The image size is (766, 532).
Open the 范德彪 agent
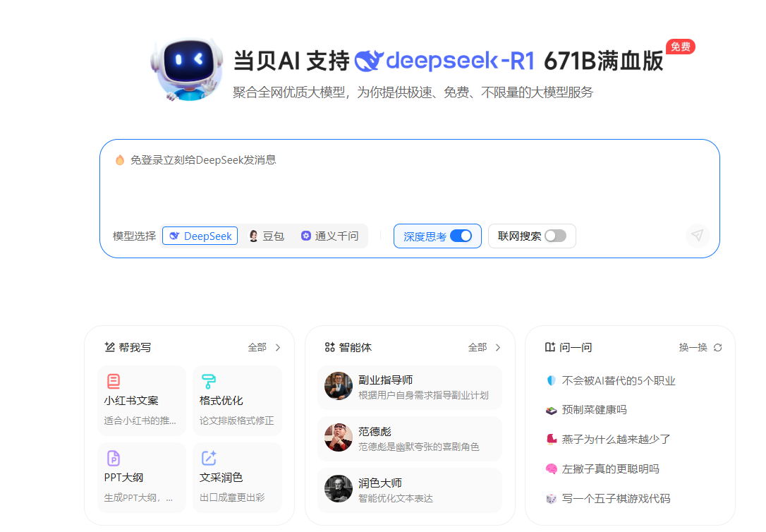click(x=410, y=439)
